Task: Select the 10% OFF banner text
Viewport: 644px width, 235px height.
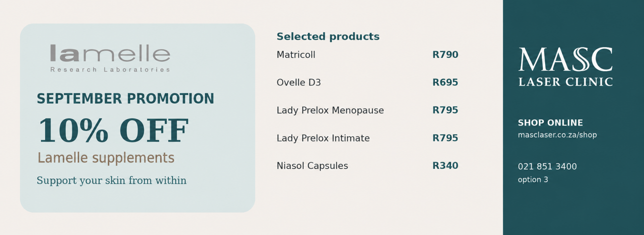Action: [x=113, y=130]
